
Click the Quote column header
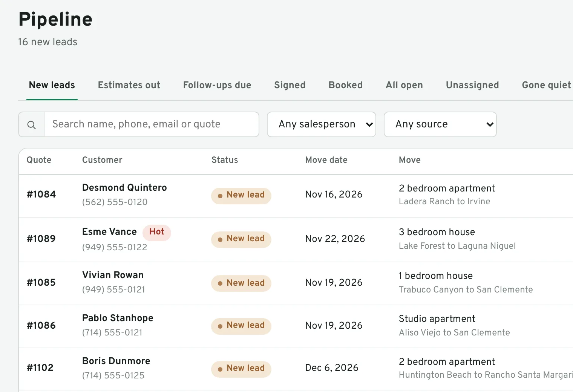[x=39, y=160]
